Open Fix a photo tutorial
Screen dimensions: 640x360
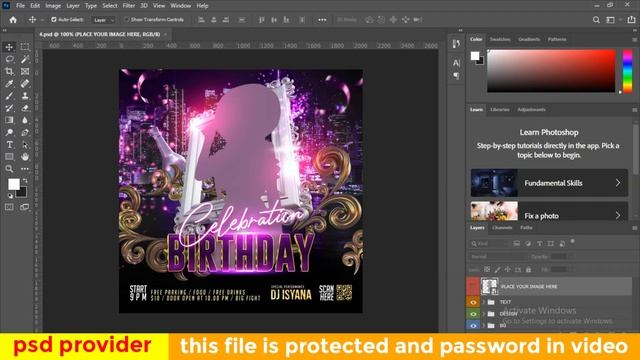point(549,211)
